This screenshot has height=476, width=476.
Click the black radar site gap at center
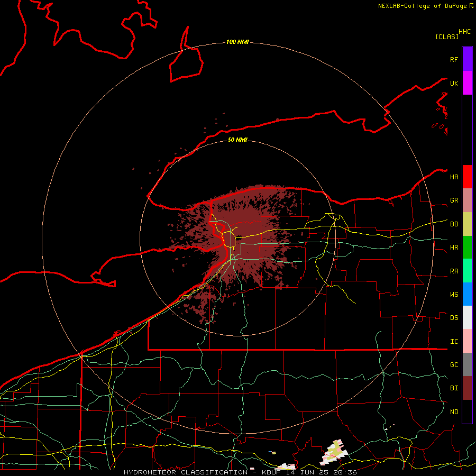pyautogui.click(x=239, y=239)
